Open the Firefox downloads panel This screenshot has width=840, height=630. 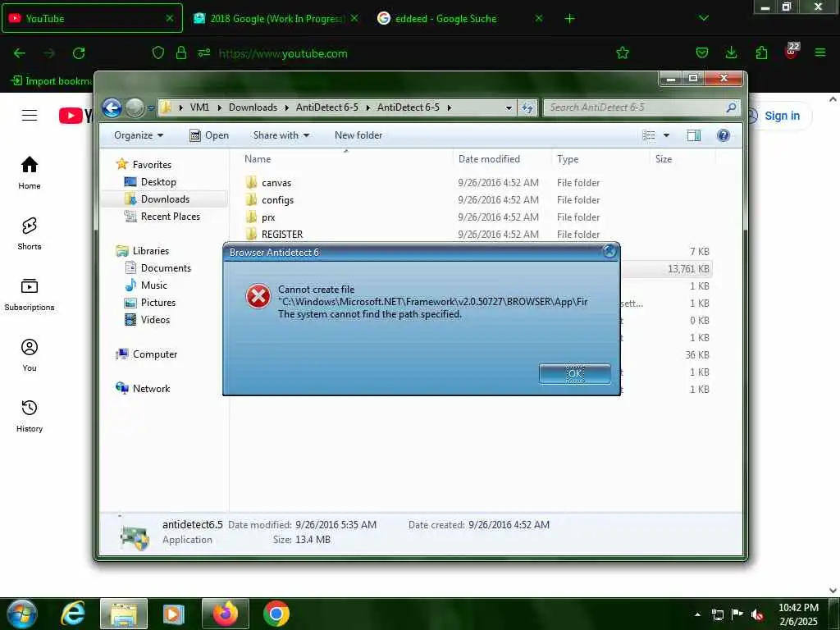(731, 53)
